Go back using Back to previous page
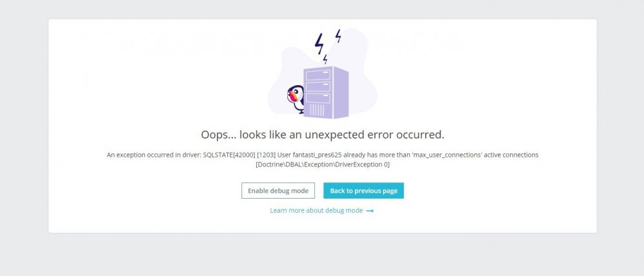 coord(363,190)
